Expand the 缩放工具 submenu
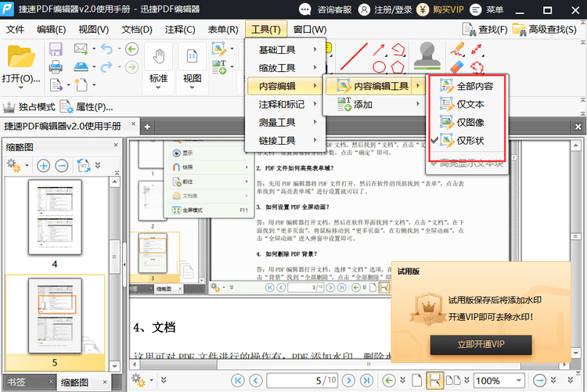The image size is (587, 392). (x=285, y=68)
